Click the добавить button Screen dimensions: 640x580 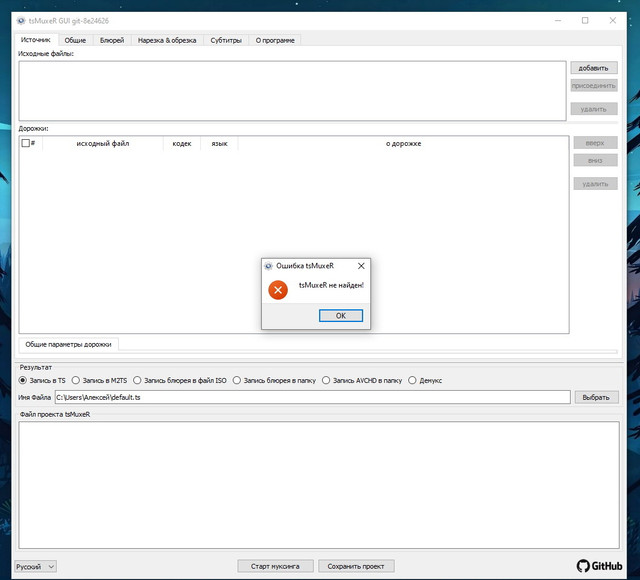click(594, 68)
